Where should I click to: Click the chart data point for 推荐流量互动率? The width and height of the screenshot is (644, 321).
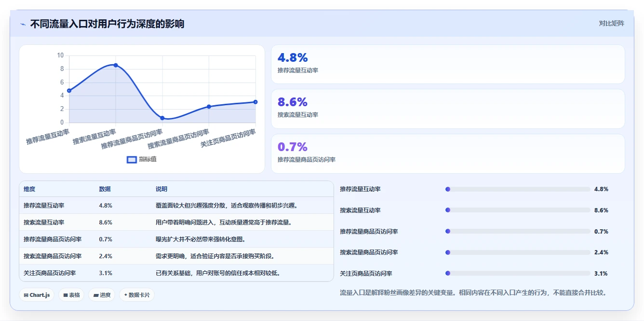click(x=69, y=91)
